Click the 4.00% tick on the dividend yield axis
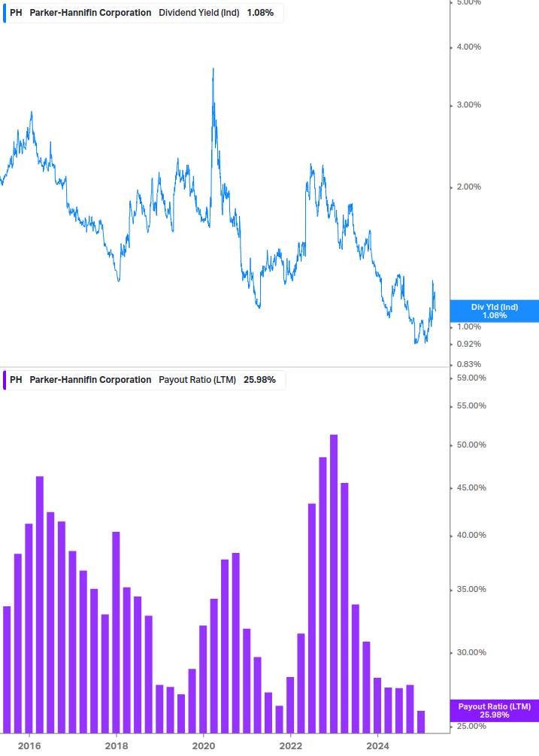The image size is (539, 756). click(x=468, y=47)
